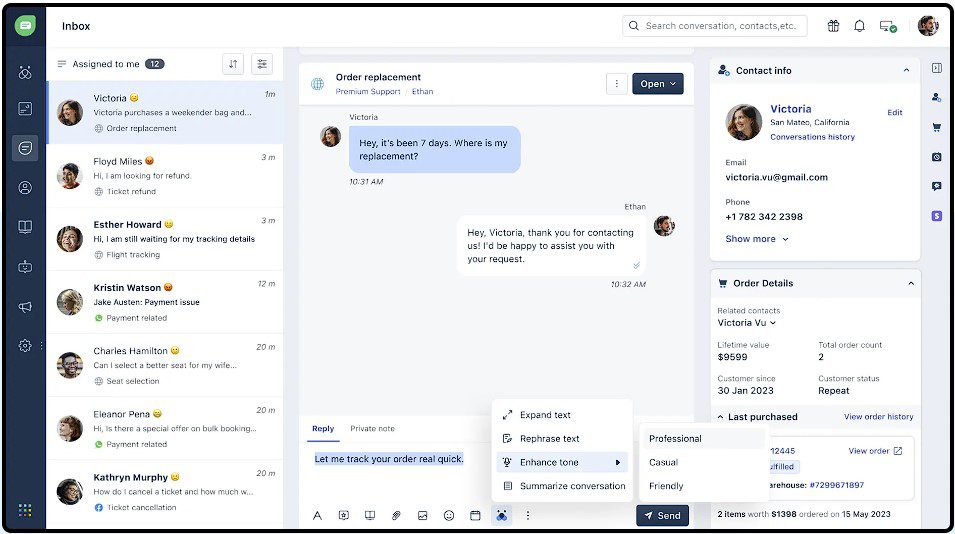Screen dimensions: 955x534
Task: Open the campaigns megaphone icon in sidebar
Action: pyautogui.click(x=25, y=307)
